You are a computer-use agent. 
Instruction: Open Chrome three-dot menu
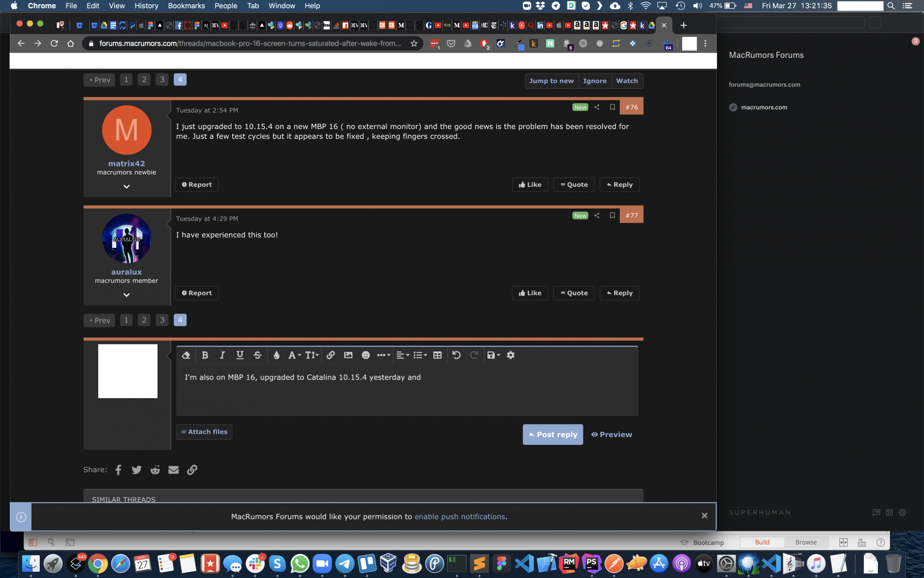[x=705, y=43]
